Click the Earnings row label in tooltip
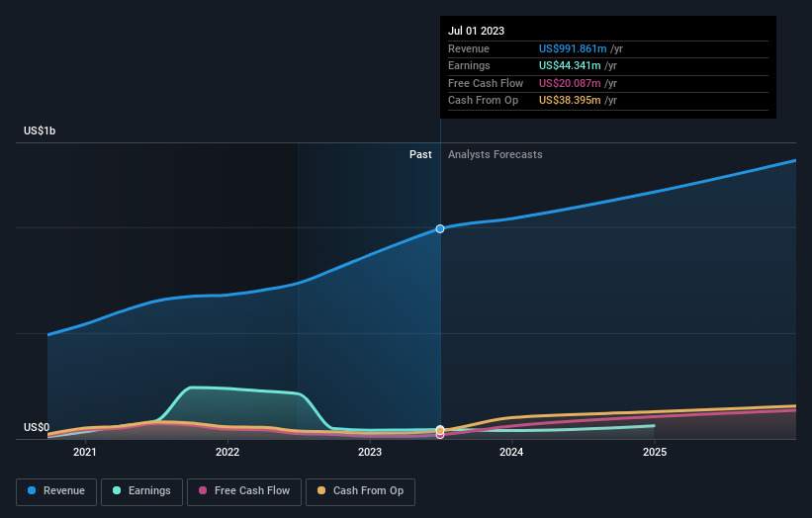Screen dimensions: 812x518 469,65
